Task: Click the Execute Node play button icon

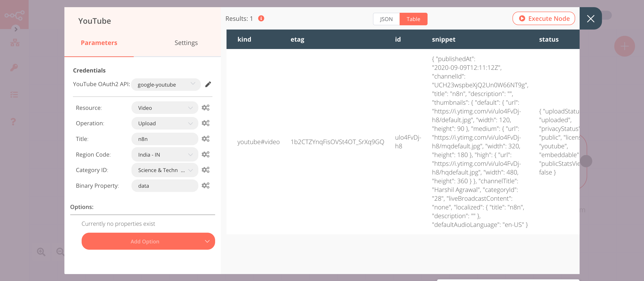Action: tap(522, 19)
